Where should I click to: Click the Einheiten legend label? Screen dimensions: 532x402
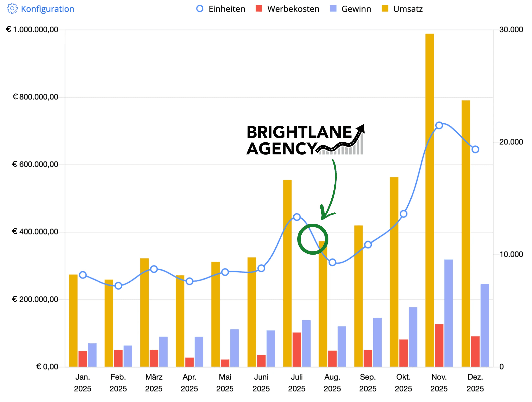[x=227, y=9]
